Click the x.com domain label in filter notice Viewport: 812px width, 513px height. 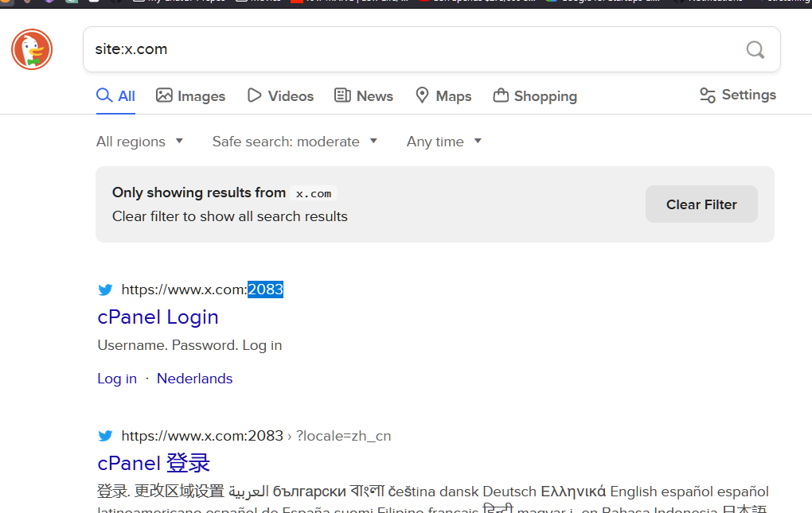[314, 193]
